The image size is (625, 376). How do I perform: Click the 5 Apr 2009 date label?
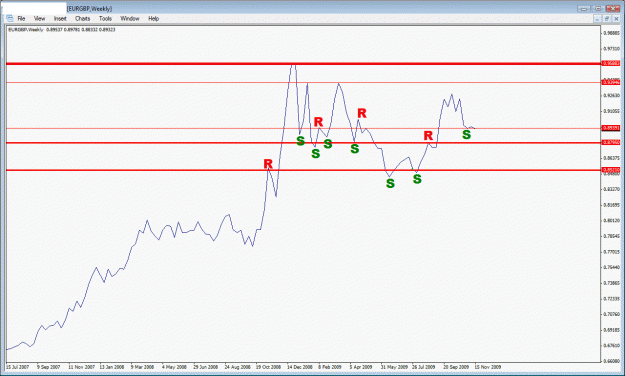tap(361, 367)
